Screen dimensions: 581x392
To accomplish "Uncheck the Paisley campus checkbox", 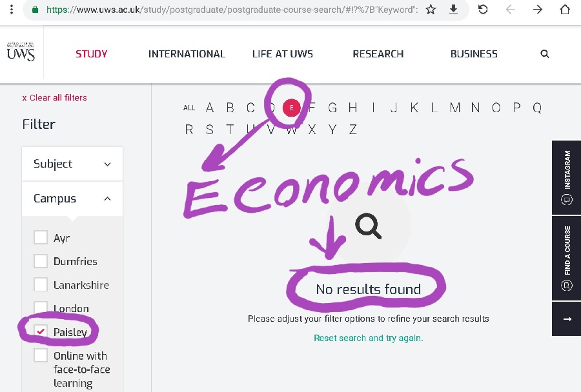I will [x=41, y=331].
